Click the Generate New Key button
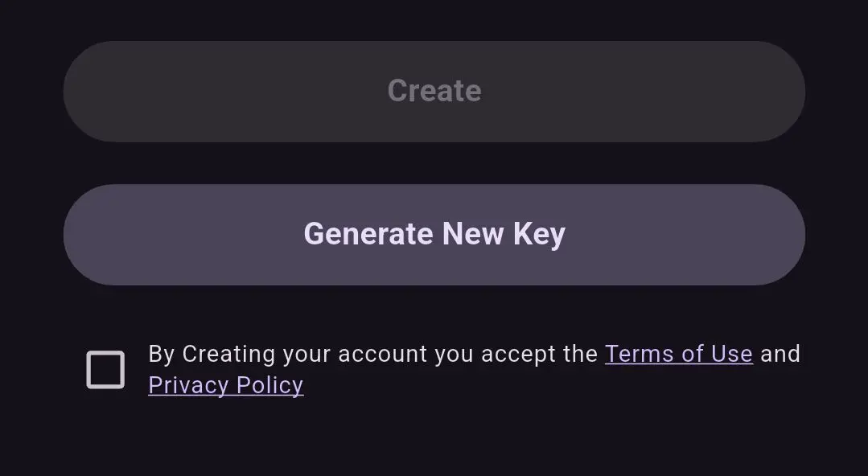This screenshot has width=868, height=476. 434,234
